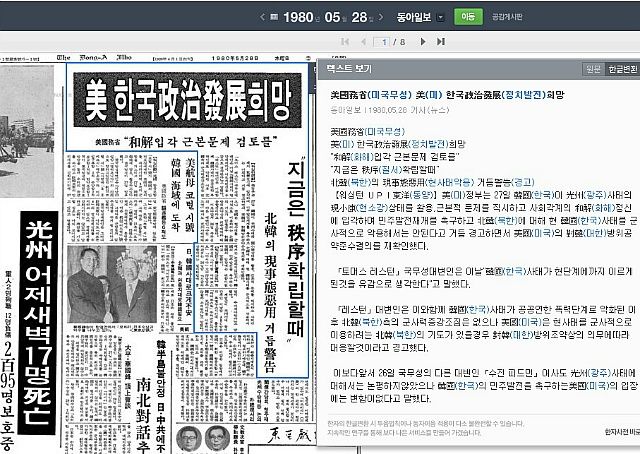
Task: Click the 和解입각 근본문제 검토를 subtitle
Action: [x=201, y=142]
